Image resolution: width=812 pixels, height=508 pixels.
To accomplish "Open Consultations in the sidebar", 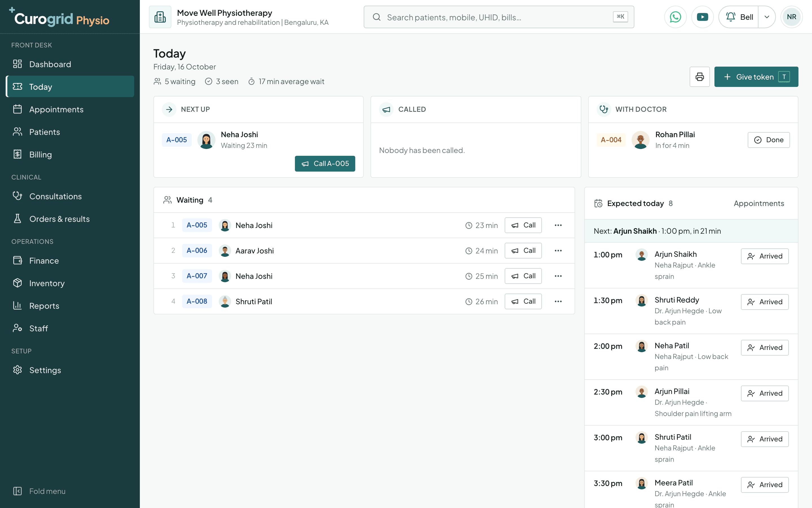I will pyautogui.click(x=70, y=196).
